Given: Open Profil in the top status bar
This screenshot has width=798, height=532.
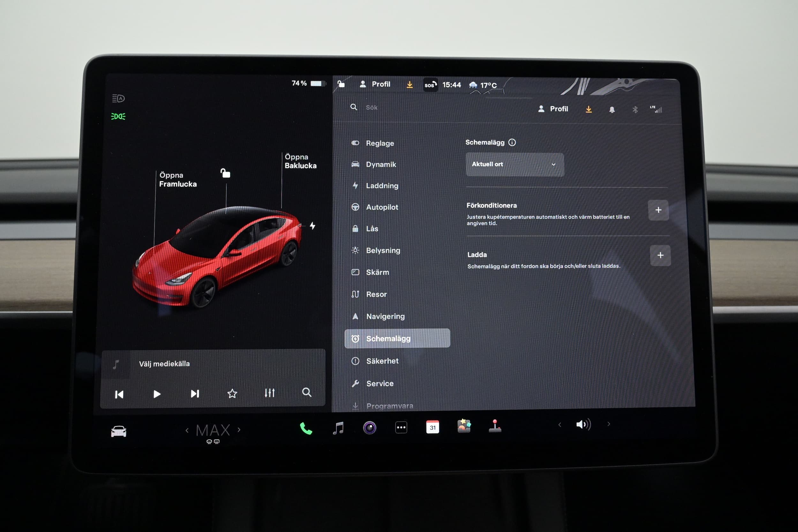Looking at the screenshot, I should [x=375, y=84].
